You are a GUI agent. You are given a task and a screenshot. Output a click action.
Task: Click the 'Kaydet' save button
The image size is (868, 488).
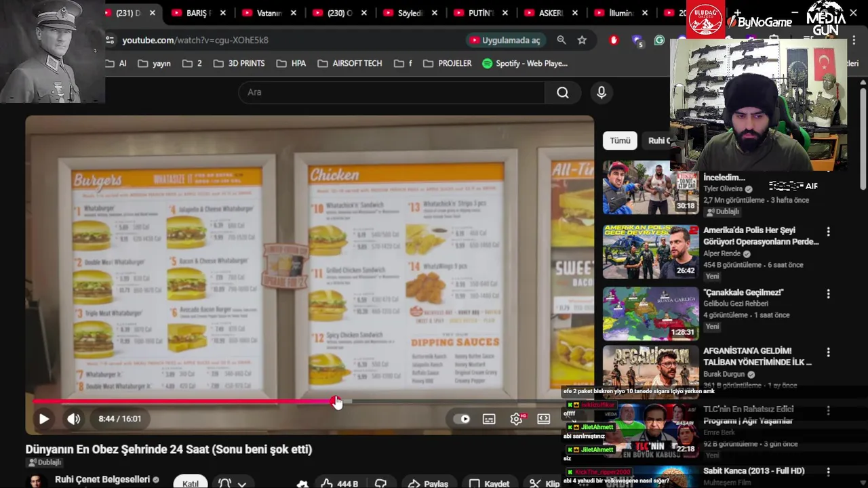[x=489, y=483]
